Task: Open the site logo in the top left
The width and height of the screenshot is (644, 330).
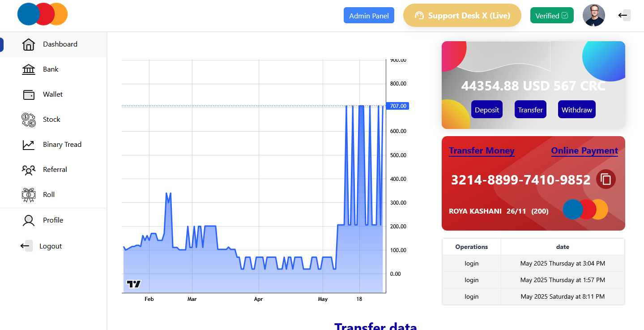Action: click(42, 14)
